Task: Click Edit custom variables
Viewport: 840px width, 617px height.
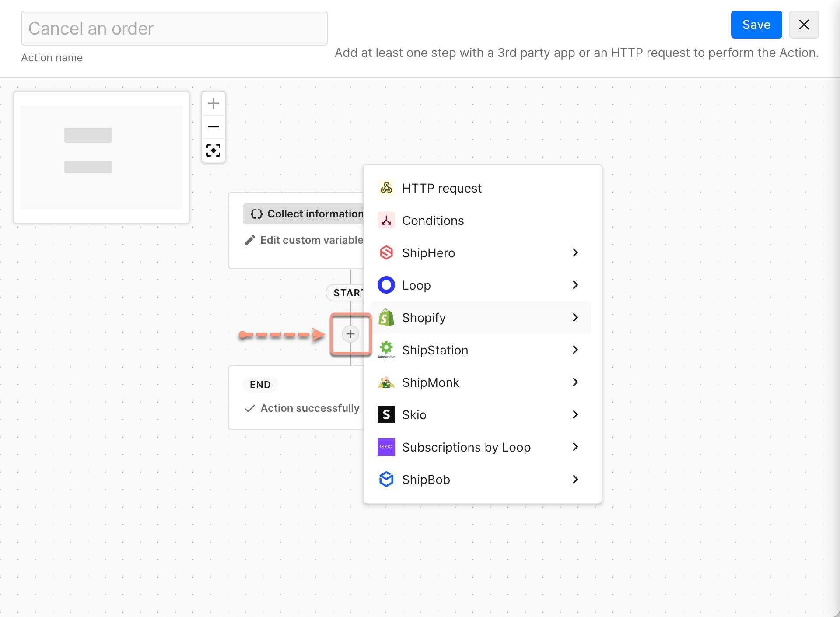Action: 311,240
